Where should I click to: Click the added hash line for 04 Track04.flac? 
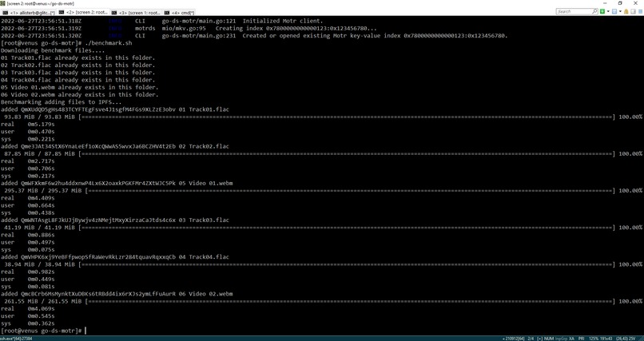tap(115, 257)
